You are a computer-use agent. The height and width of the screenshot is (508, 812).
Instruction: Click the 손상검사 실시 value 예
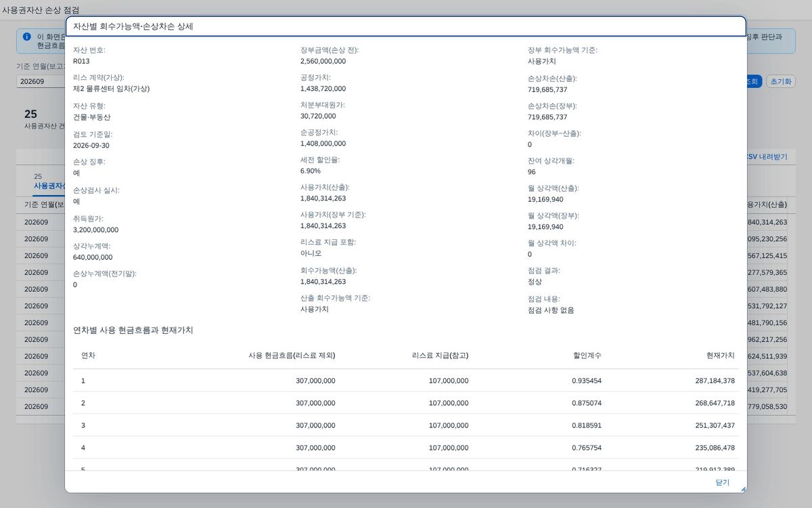(76, 202)
